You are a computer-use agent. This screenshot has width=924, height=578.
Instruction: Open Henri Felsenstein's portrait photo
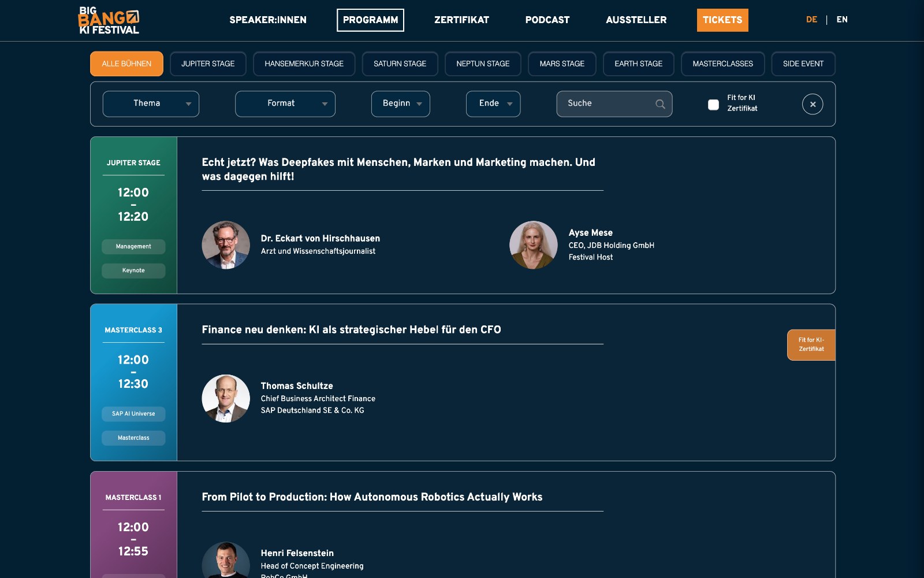[x=226, y=560]
